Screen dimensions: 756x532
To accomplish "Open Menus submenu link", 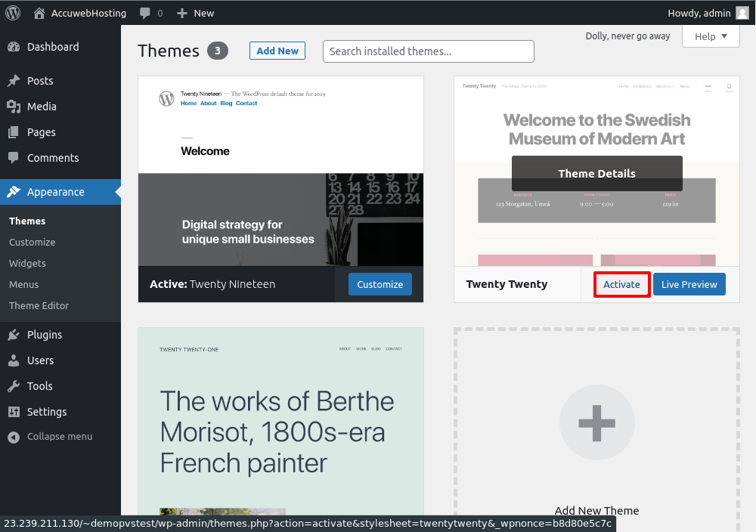I will [x=23, y=284].
